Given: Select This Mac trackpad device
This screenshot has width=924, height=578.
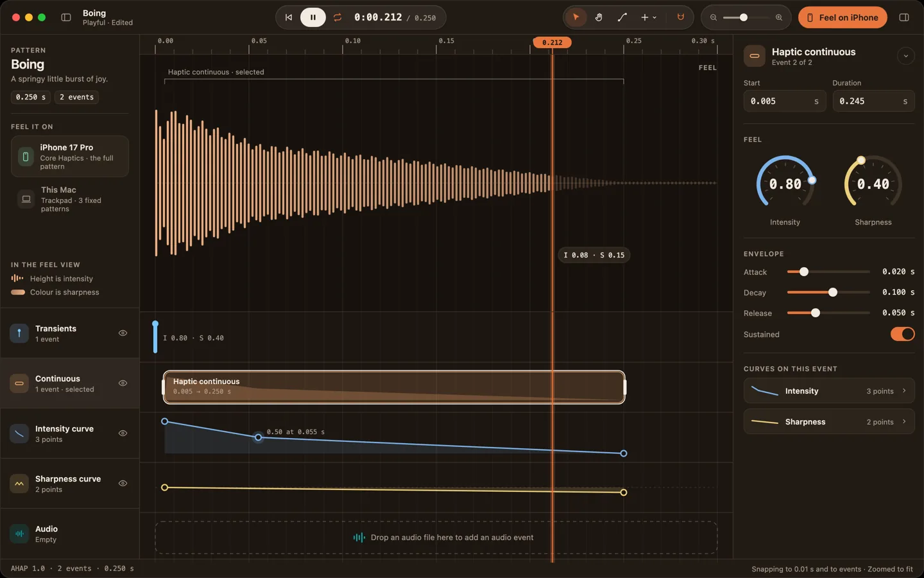Looking at the screenshot, I should 70,199.
